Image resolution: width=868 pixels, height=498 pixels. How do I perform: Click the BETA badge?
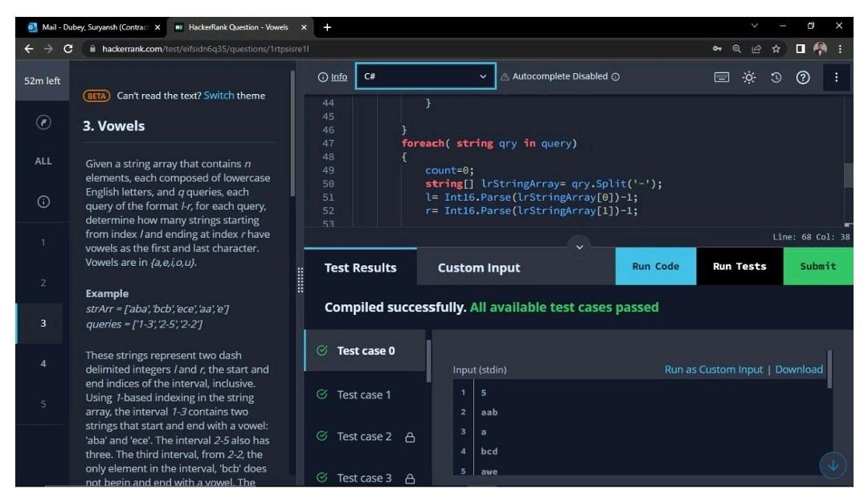click(x=96, y=96)
